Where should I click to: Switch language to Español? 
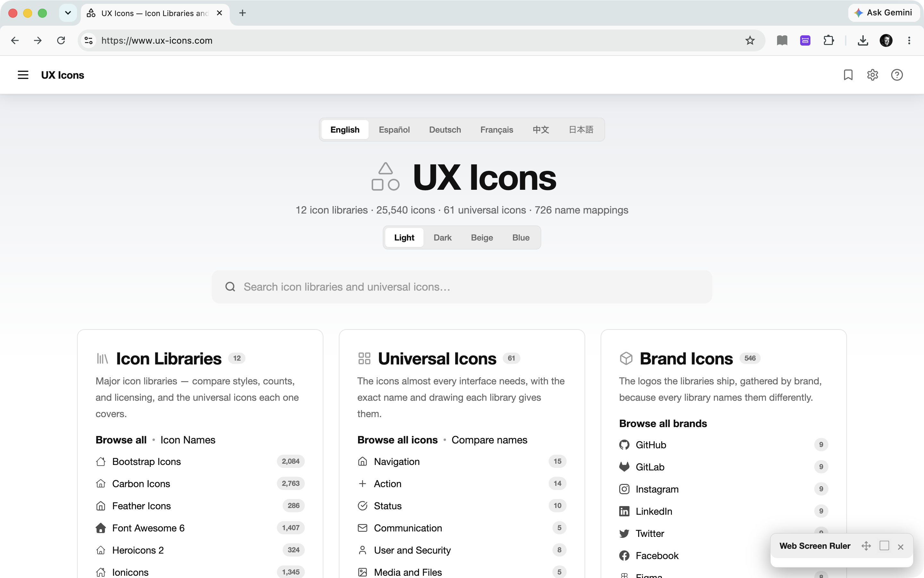394,130
